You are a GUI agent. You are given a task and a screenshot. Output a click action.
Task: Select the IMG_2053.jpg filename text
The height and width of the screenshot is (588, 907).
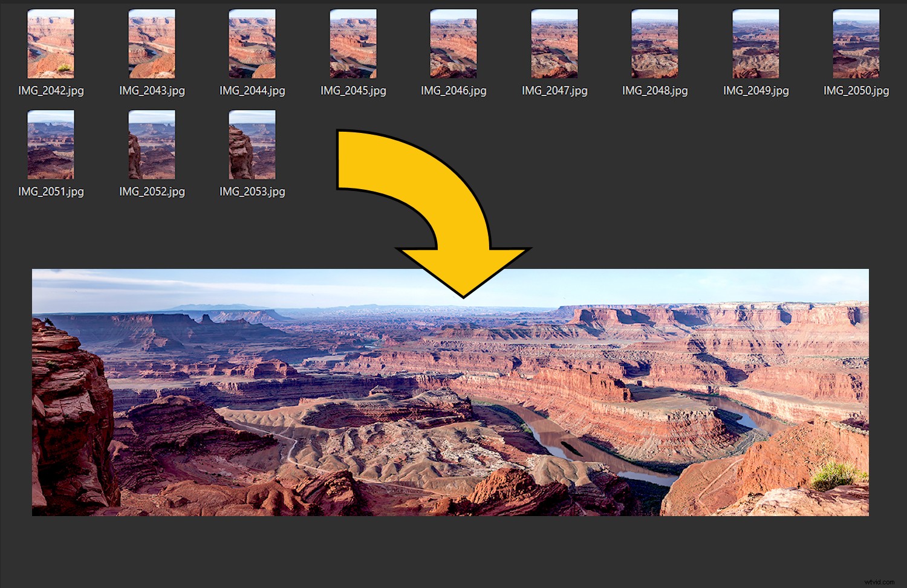point(252,192)
